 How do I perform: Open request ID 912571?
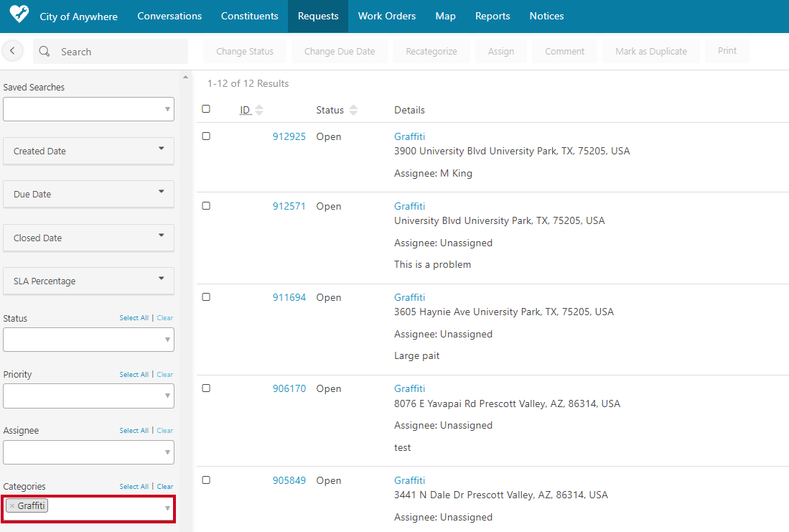point(289,206)
